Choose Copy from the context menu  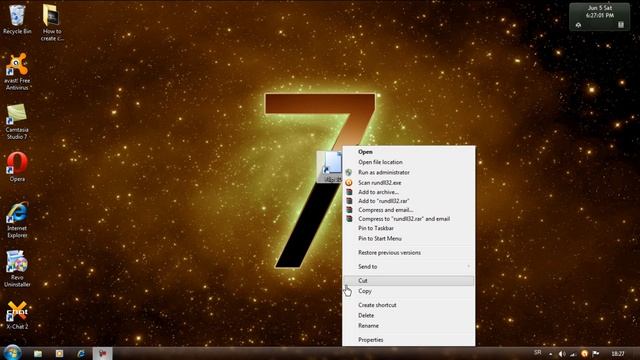point(409,291)
